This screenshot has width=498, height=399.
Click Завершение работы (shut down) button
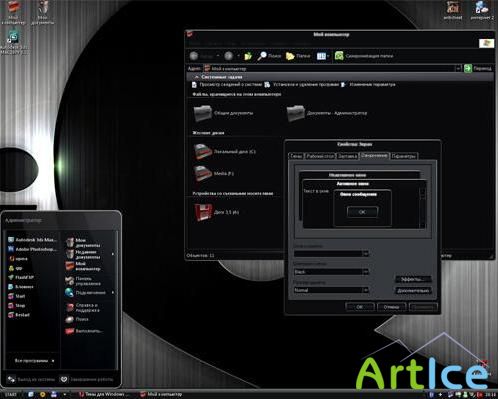[x=87, y=379]
